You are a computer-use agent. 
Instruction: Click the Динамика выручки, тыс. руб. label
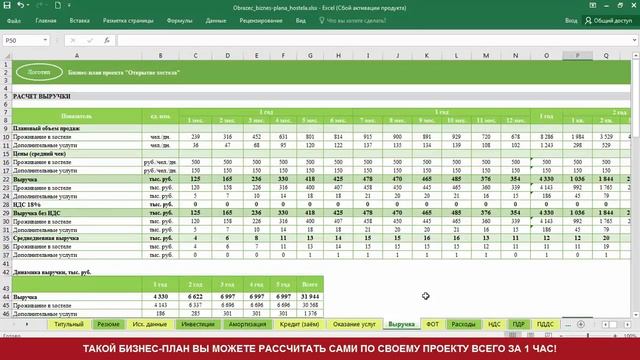52,272
